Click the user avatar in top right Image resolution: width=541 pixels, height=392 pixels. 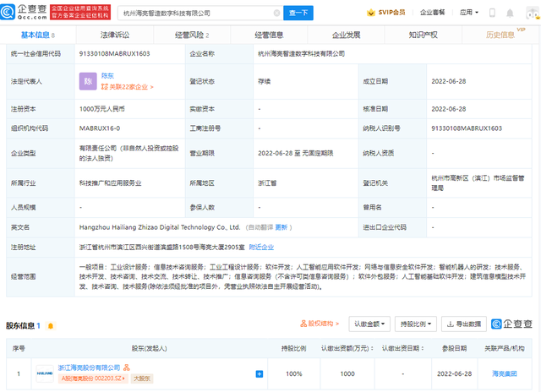[x=533, y=13]
